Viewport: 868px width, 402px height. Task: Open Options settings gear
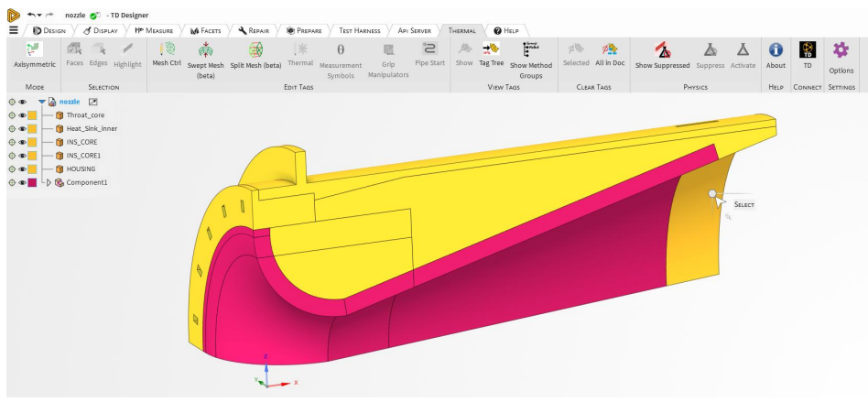pyautogui.click(x=841, y=58)
